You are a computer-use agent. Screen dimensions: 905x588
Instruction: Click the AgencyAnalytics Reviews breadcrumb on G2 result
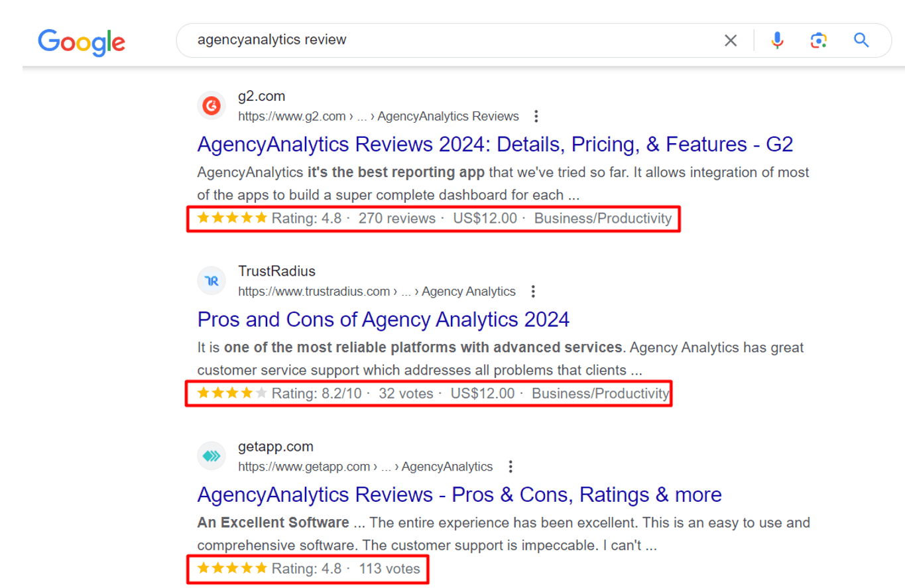coord(448,116)
